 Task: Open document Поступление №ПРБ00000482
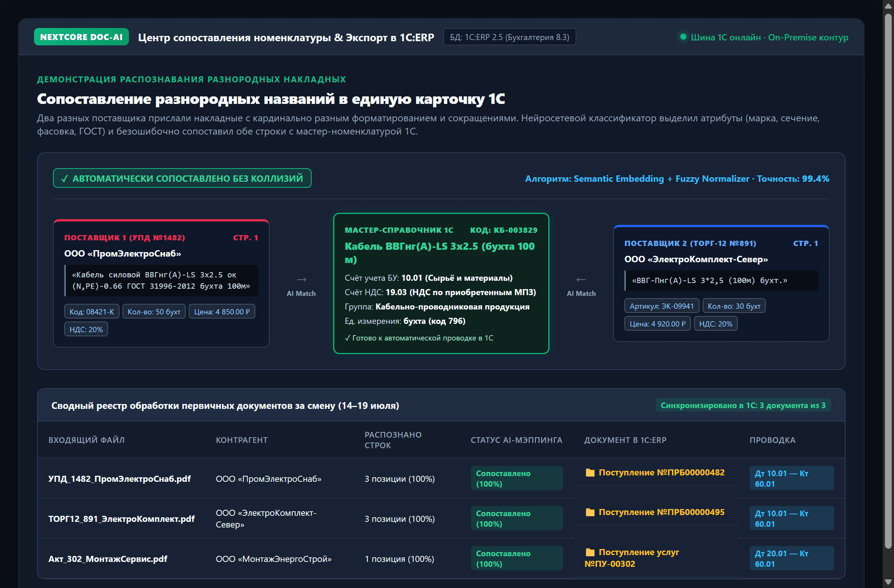pyautogui.click(x=661, y=472)
